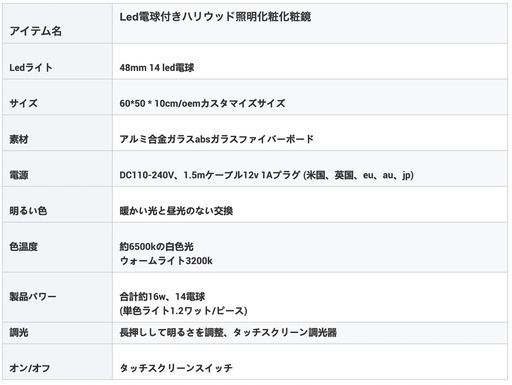512x385 pixels.
Task: Click the 素材 row label
Action: 19,139
